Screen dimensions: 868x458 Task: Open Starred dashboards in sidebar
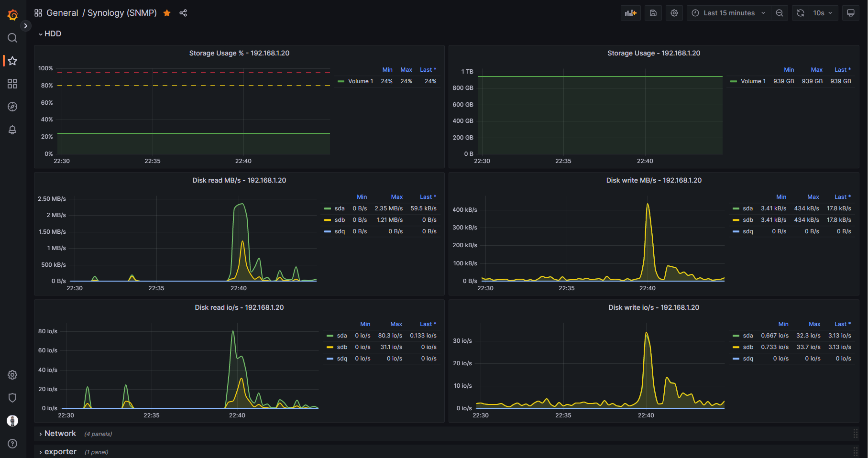coord(12,61)
